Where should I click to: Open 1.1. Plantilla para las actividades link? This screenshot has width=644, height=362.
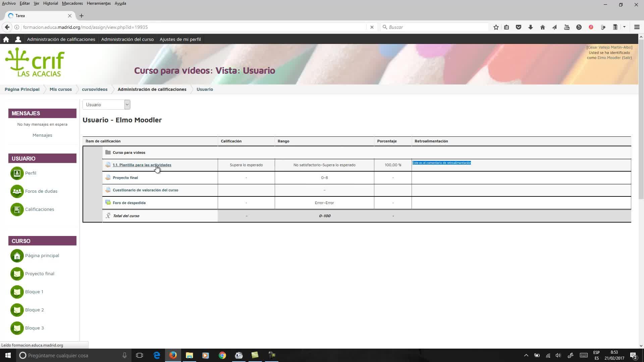142,165
